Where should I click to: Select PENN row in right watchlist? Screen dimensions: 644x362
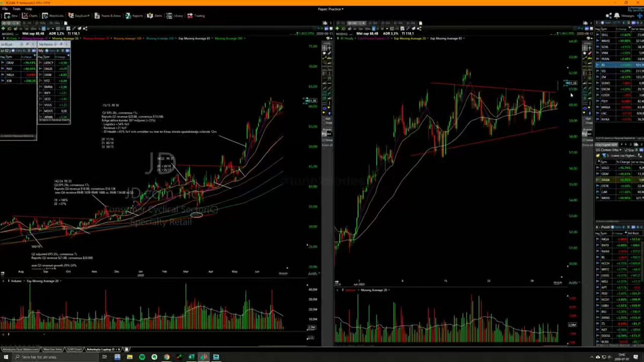619,58
